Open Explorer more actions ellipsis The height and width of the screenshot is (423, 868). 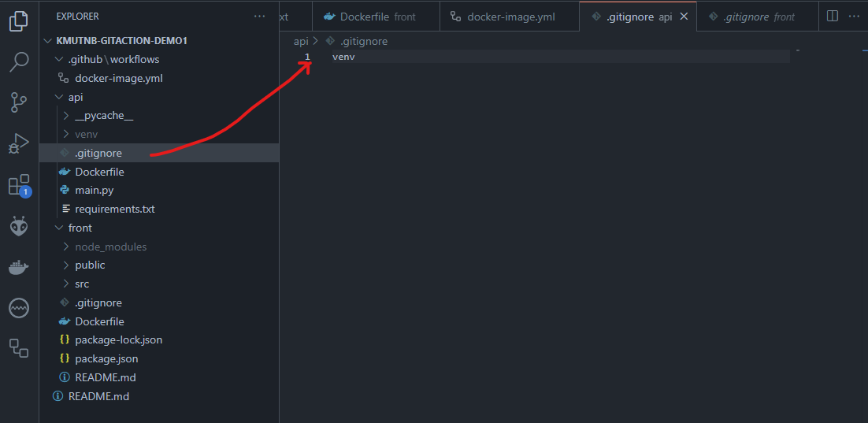(x=259, y=16)
